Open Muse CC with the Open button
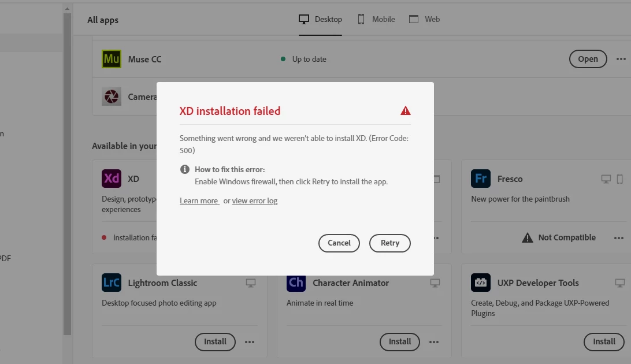The width and height of the screenshot is (631, 364). [588, 59]
